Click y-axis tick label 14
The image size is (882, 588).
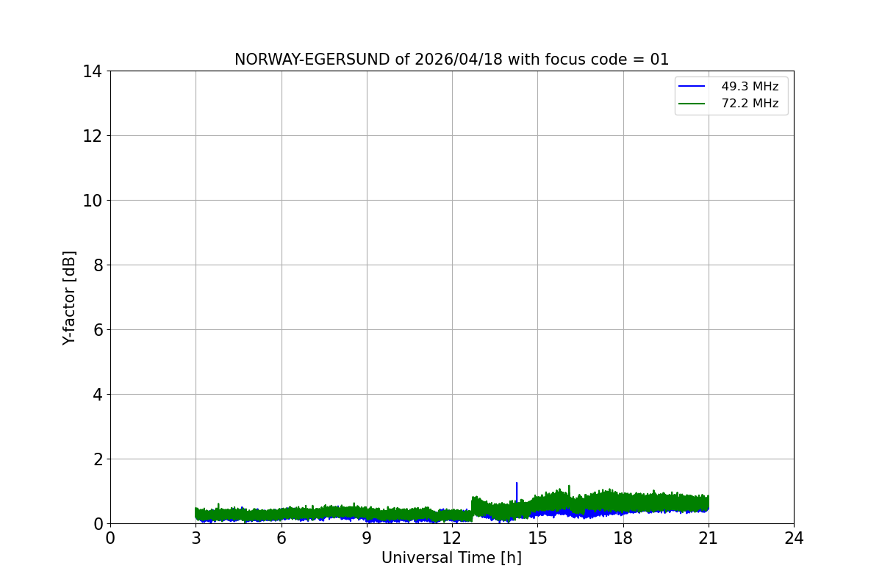(x=93, y=71)
